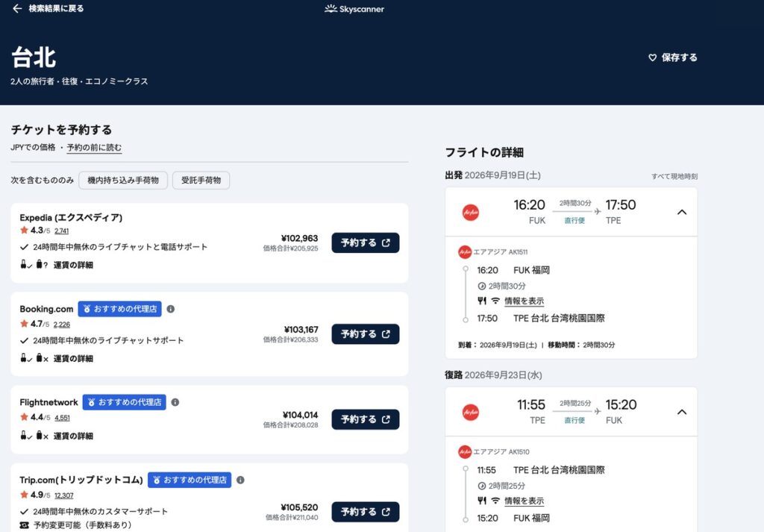
Task: Click Flightnetwork star rating icon
Action: click(24, 417)
